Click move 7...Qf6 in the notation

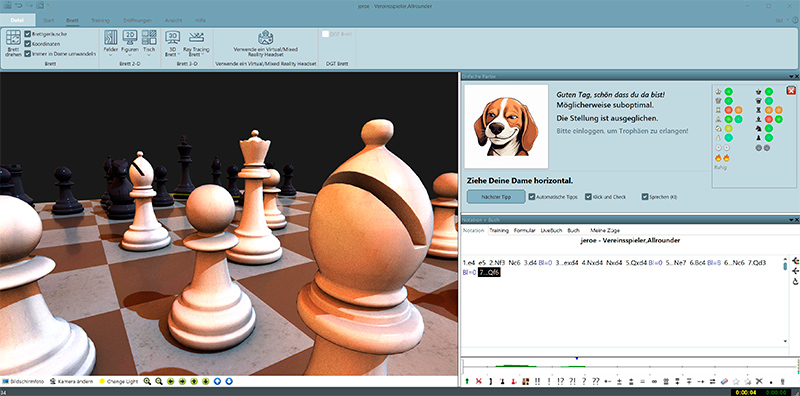(x=489, y=273)
